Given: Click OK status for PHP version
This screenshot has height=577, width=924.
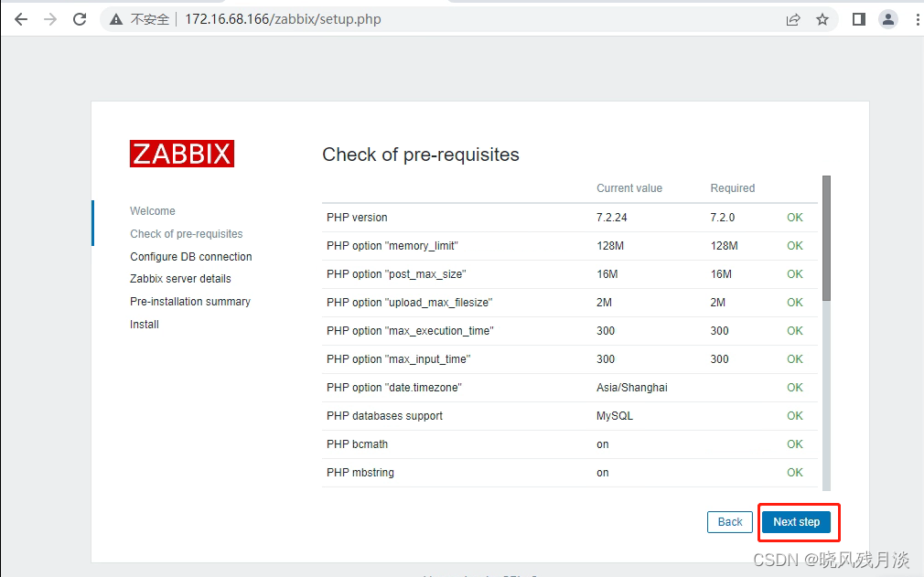Looking at the screenshot, I should [795, 218].
